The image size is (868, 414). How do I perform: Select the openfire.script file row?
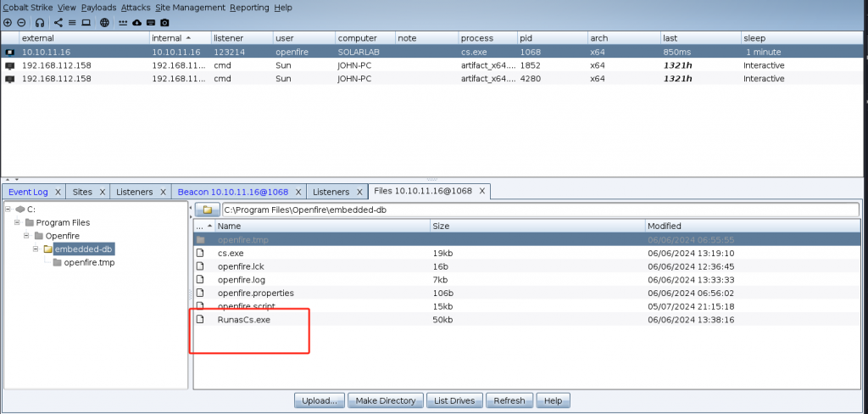point(527,306)
